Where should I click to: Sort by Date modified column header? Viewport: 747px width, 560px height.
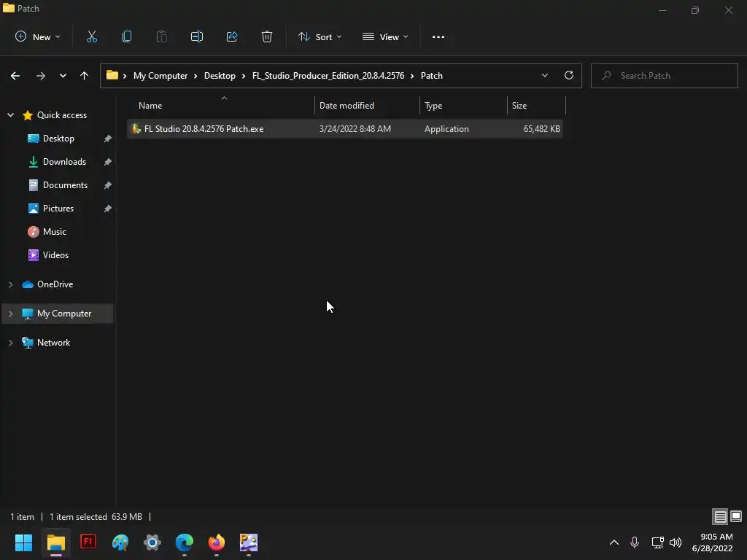pos(368,105)
